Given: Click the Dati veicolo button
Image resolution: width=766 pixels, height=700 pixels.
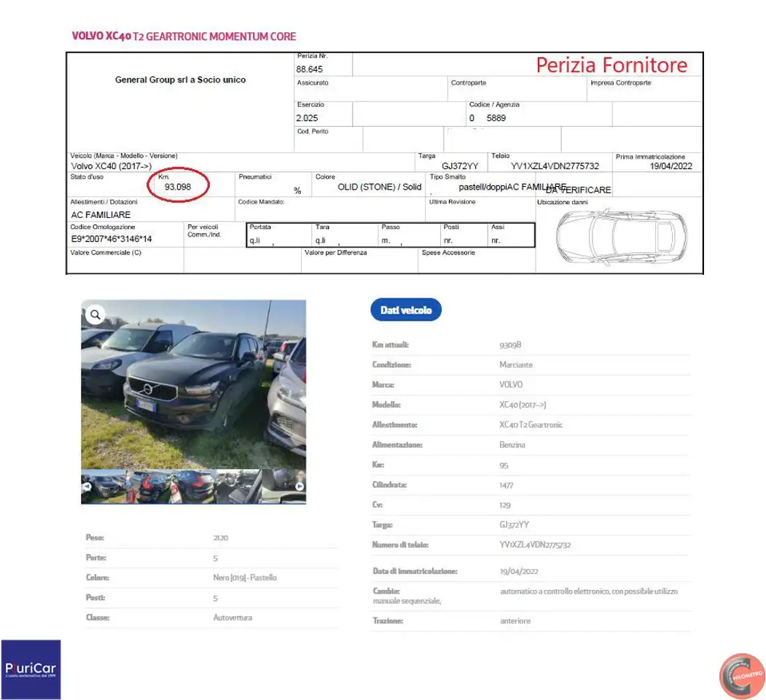Looking at the screenshot, I should (406, 310).
